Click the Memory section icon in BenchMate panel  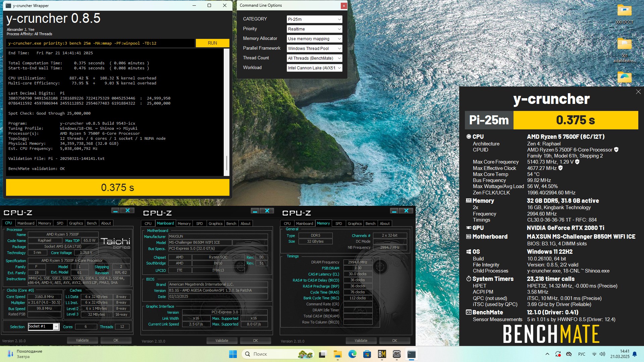click(x=469, y=201)
